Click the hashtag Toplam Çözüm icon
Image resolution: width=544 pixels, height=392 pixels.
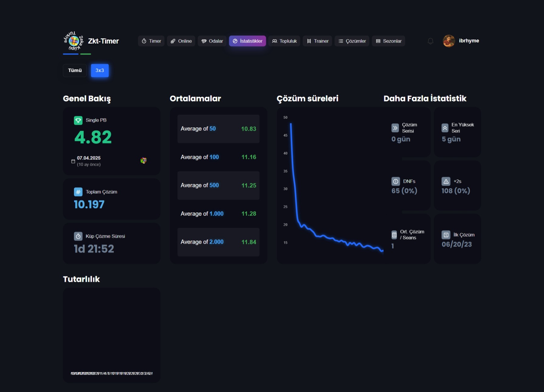click(x=78, y=192)
